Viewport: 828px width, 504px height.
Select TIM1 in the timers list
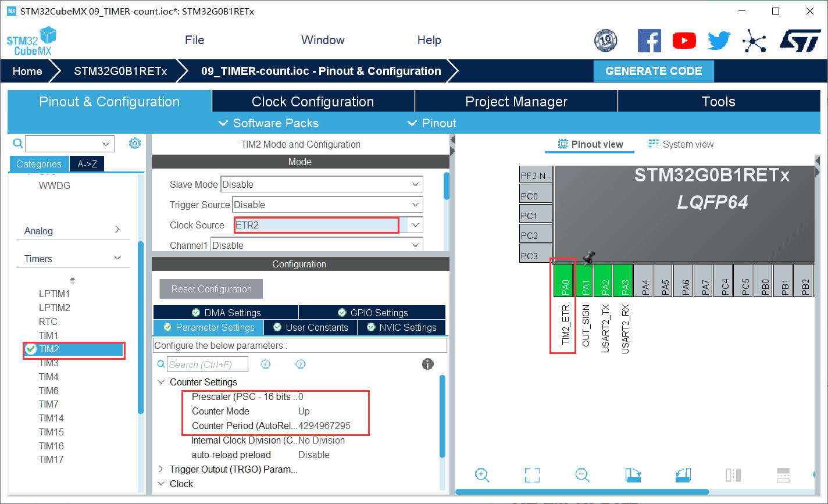[49, 335]
